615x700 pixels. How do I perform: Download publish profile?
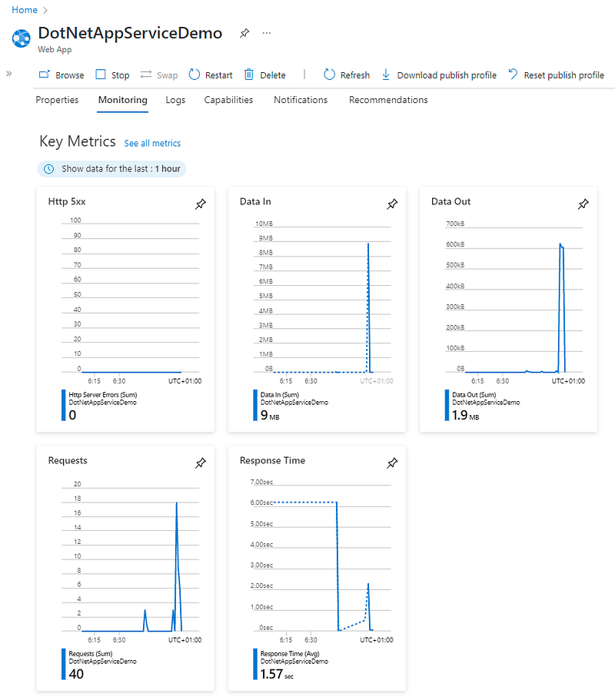coord(439,75)
